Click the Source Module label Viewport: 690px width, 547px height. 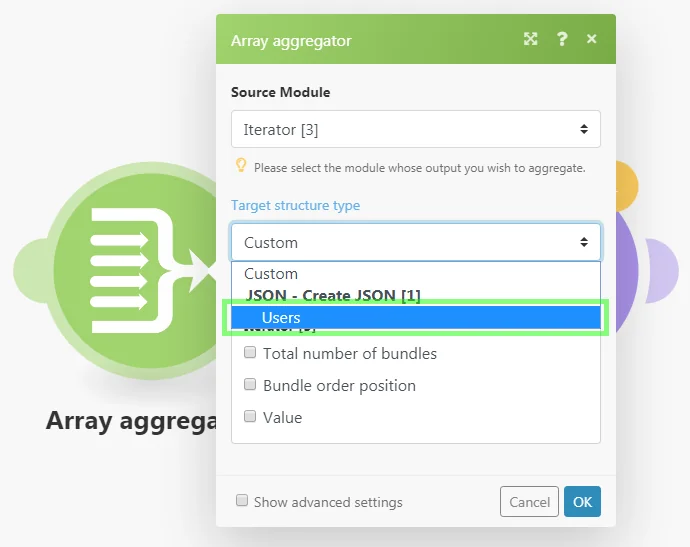pyautogui.click(x=280, y=92)
